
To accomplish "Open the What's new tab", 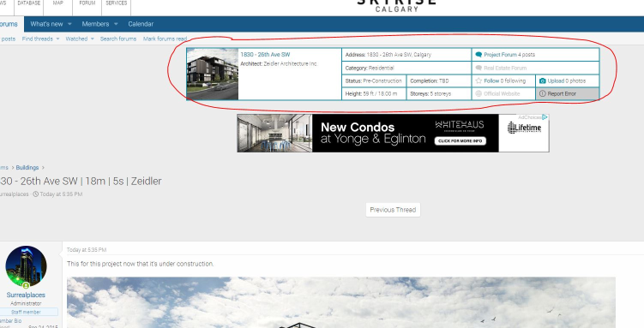I will (x=46, y=24).
